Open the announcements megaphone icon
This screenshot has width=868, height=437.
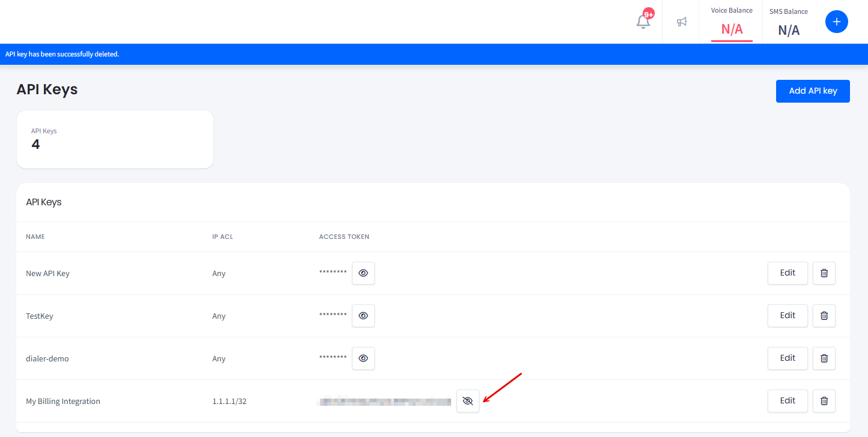681,22
